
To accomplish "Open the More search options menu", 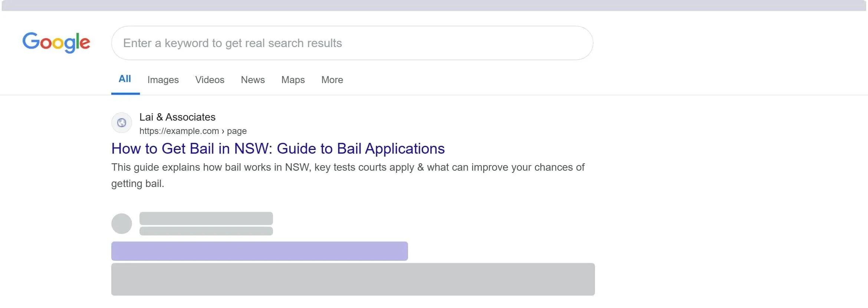I will tap(332, 80).
